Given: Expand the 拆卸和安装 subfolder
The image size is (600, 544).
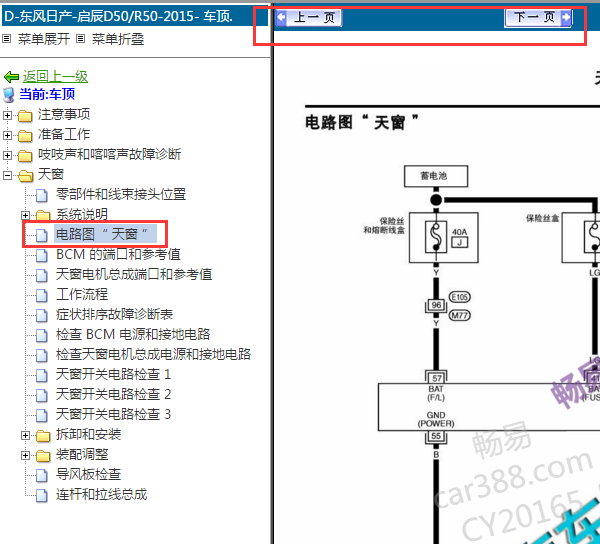Looking at the screenshot, I should (25, 435).
